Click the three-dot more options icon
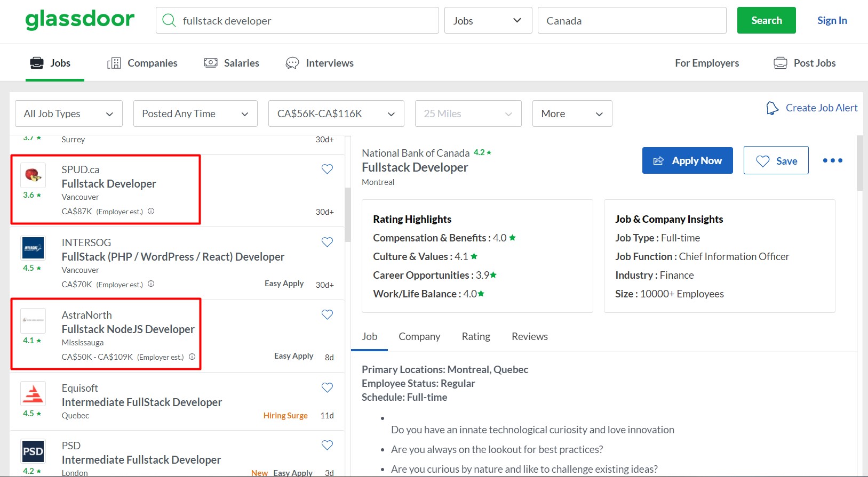The width and height of the screenshot is (868, 477). (833, 160)
